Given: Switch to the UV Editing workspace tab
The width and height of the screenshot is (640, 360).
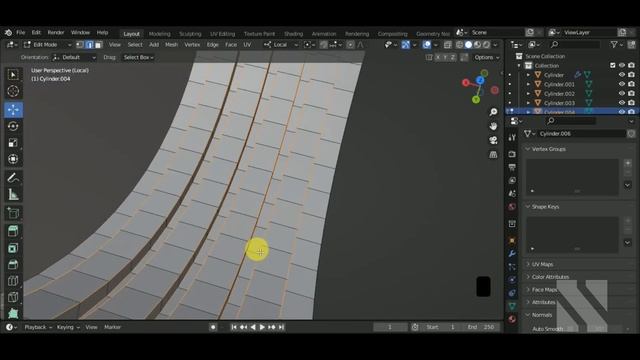Looking at the screenshot, I should tap(222, 34).
